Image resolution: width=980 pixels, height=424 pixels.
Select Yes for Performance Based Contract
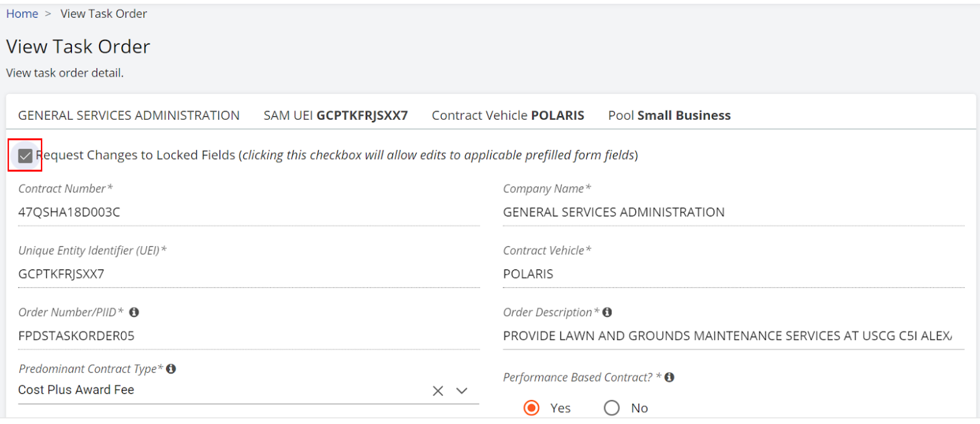[x=531, y=408]
